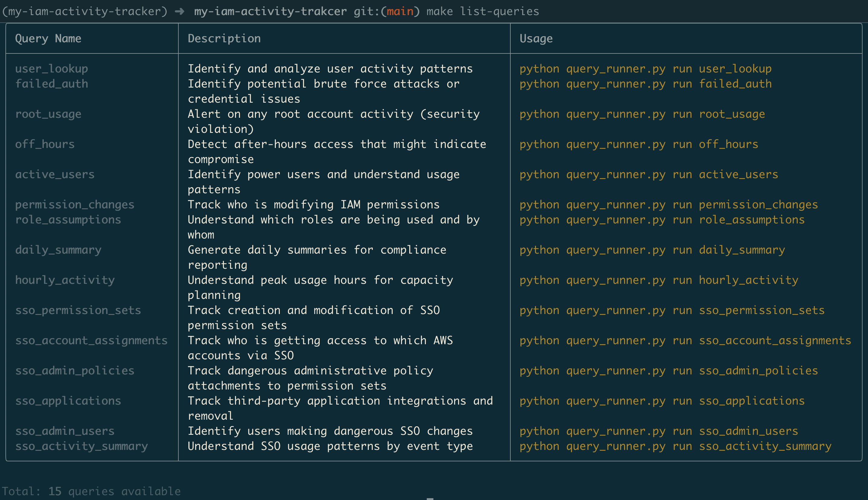Select the 'make list-queries' command text

pos(483,12)
